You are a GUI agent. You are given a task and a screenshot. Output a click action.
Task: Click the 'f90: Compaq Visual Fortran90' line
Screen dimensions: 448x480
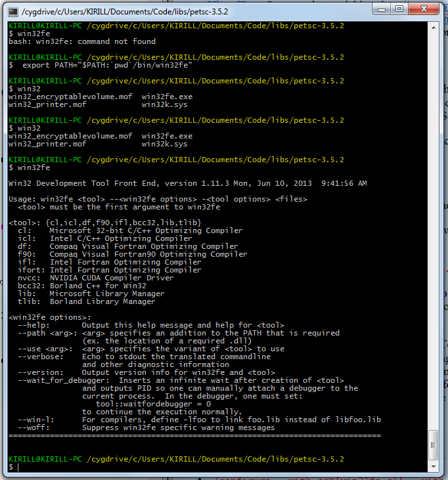click(132, 254)
